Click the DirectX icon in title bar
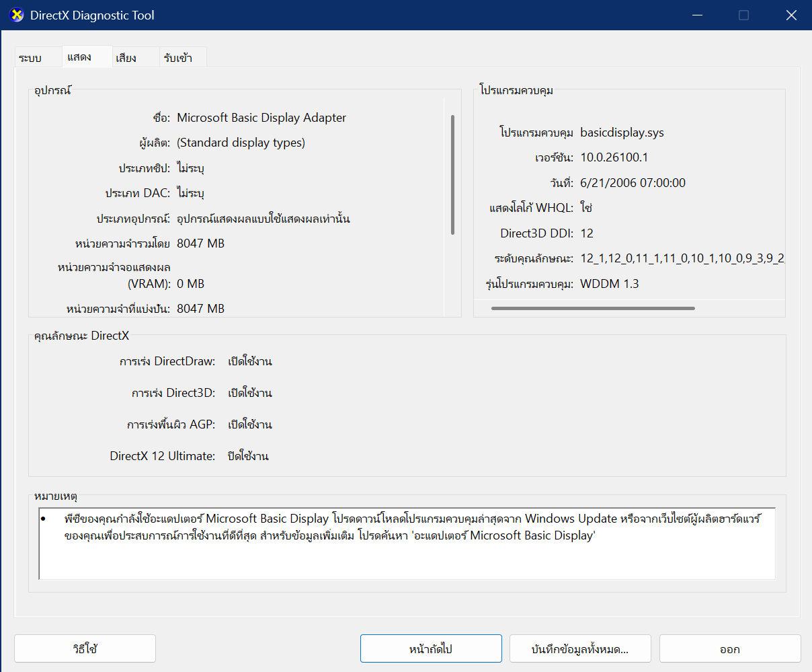The image size is (812, 672). [17, 15]
